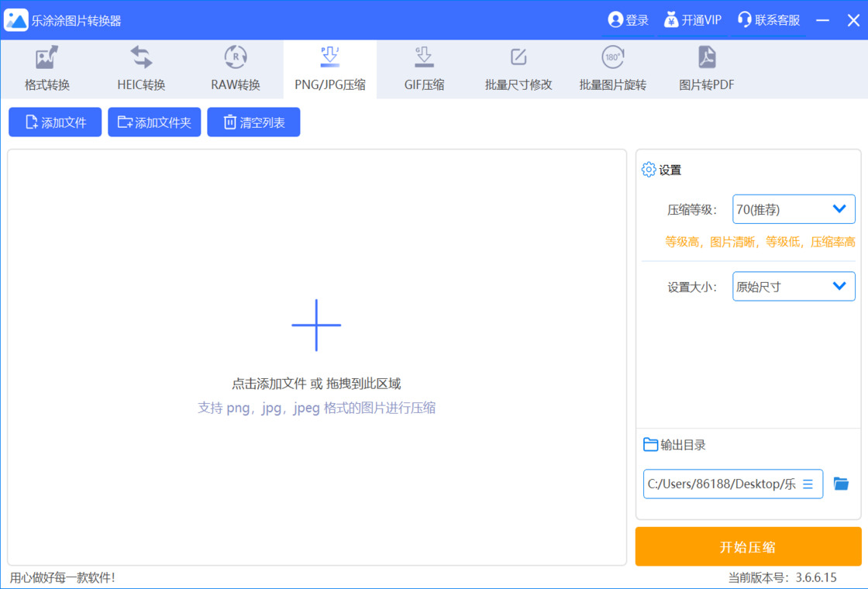This screenshot has width=868, height=589.
Task: Open the output folder with folder icon
Action: point(841,484)
